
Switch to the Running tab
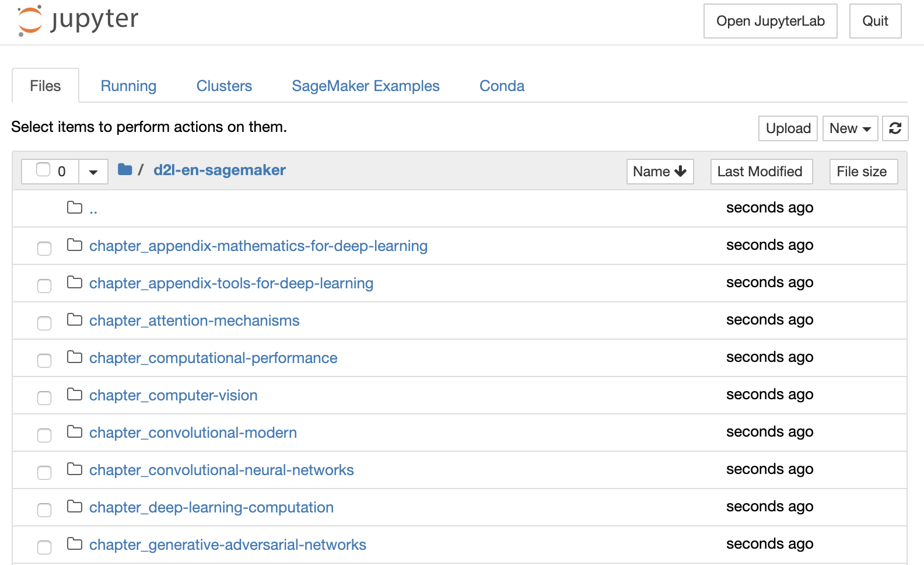pos(128,86)
